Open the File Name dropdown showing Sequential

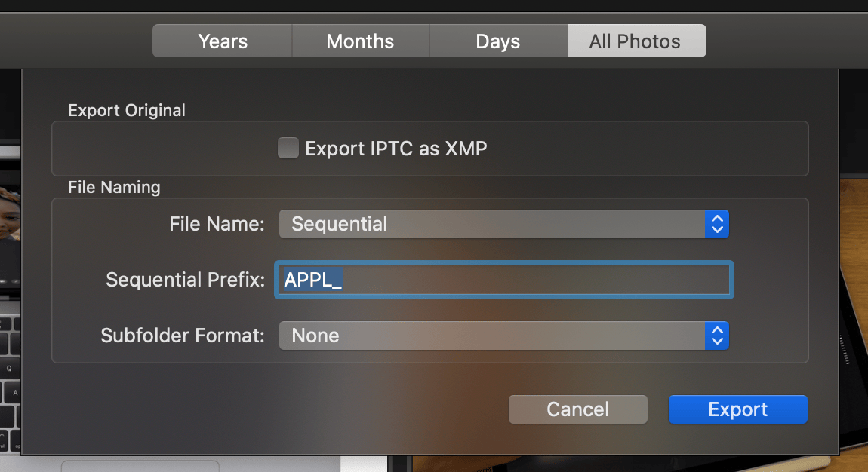[491, 224]
